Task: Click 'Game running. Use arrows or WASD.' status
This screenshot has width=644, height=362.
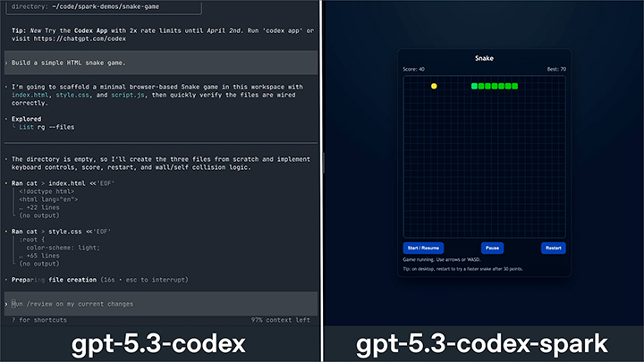Action: pyautogui.click(x=442, y=260)
